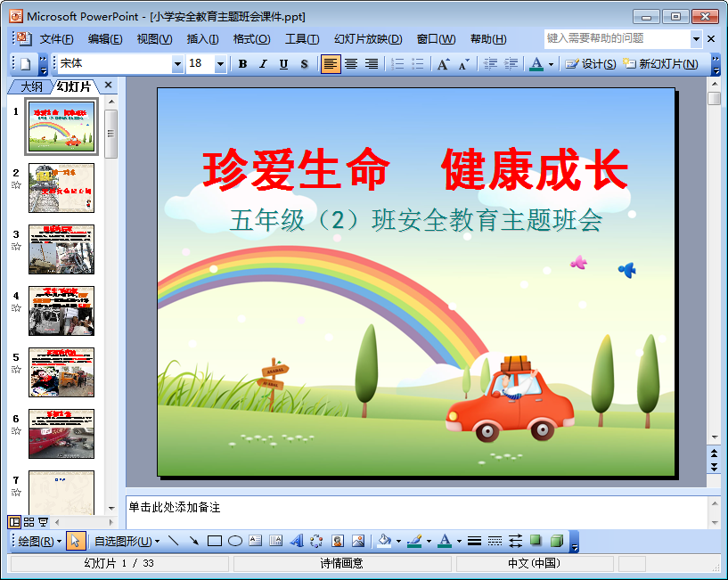Open the 文件(F) menu
This screenshot has width=728, height=580.
pyautogui.click(x=57, y=39)
